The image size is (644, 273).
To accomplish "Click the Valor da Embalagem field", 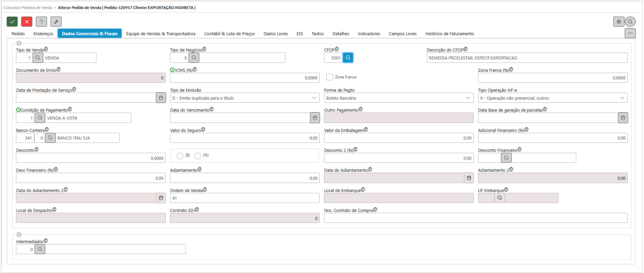I will [x=399, y=138].
